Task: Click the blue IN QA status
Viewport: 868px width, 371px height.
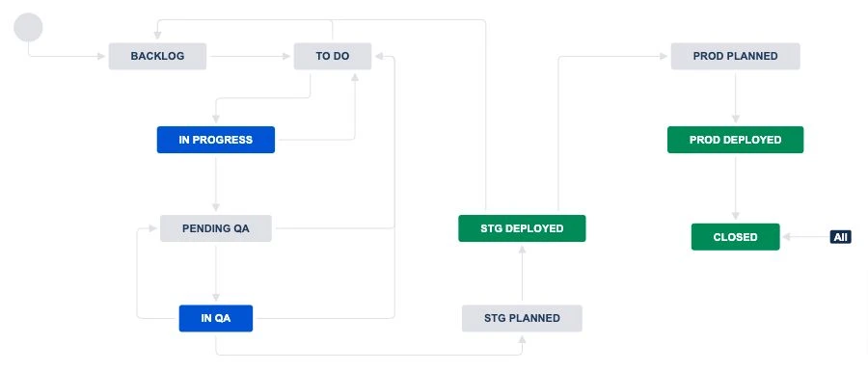Action: (216, 318)
